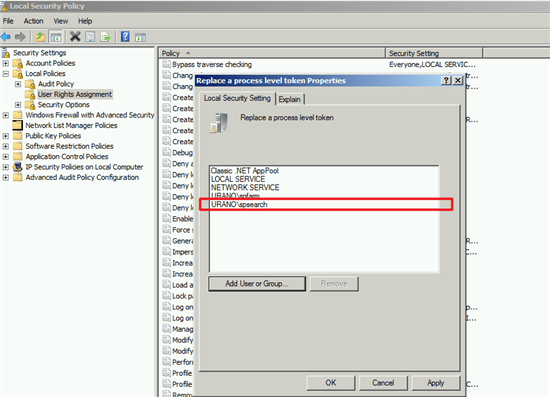Expand the Audit Policy node
550x397 pixels.
18,84
